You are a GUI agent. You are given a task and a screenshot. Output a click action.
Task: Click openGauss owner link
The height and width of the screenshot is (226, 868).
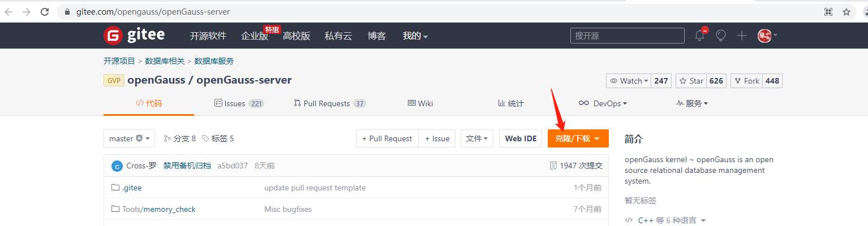pyautogui.click(x=156, y=80)
